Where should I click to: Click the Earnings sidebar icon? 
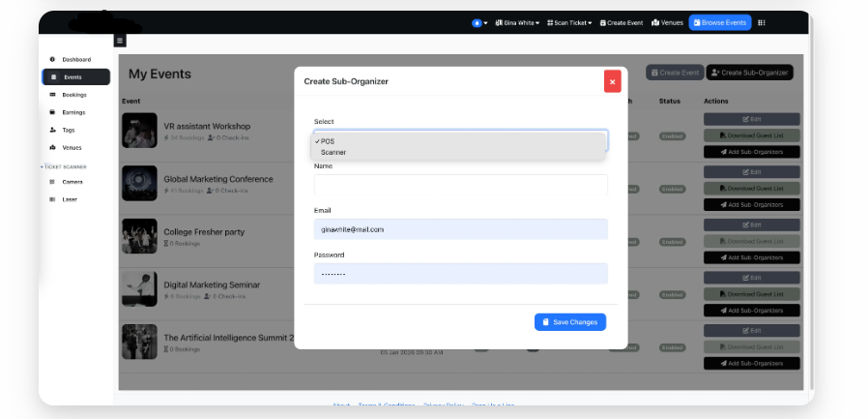[x=52, y=112]
